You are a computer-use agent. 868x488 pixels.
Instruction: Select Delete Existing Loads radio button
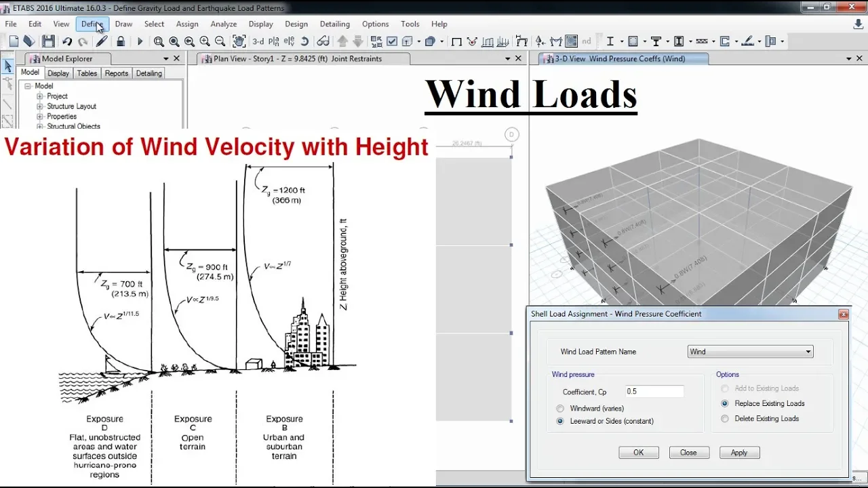[x=725, y=418]
